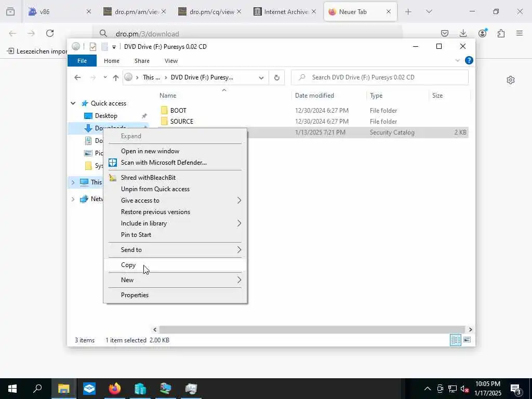Viewport: 532px width, 399px height.
Task: Switch to details view layout icon
Action: (x=456, y=340)
